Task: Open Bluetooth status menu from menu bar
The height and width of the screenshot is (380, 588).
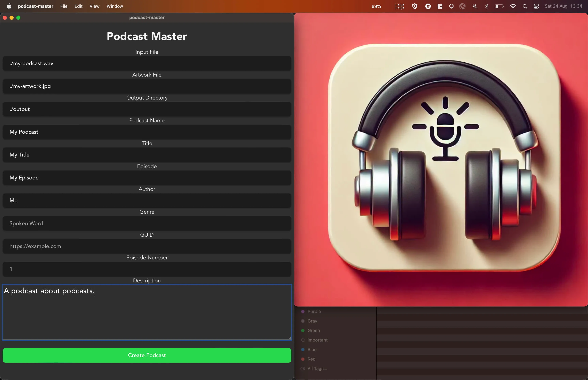Action: (487, 6)
